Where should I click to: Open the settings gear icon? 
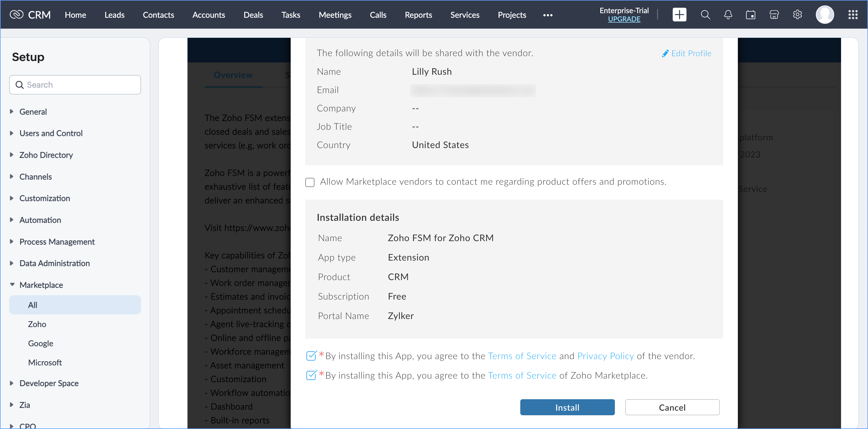pyautogui.click(x=797, y=15)
